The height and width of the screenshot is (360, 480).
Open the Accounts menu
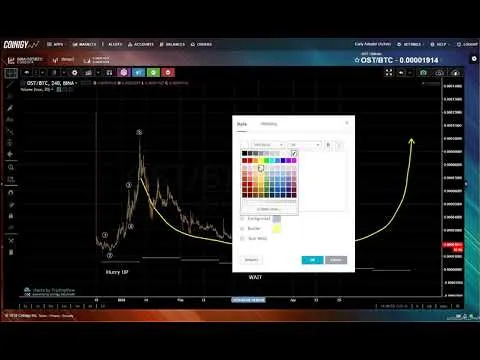(141, 44)
